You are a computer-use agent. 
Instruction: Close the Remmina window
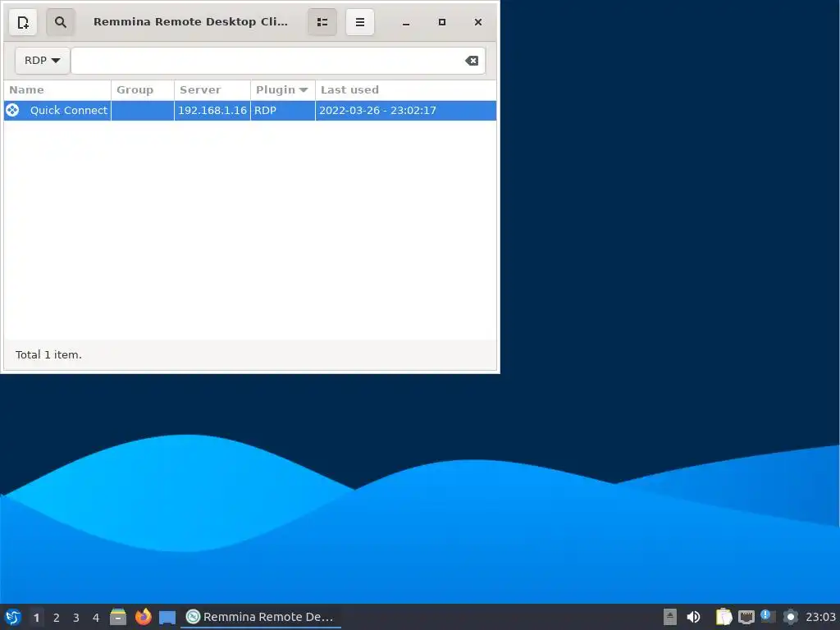click(x=478, y=22)
